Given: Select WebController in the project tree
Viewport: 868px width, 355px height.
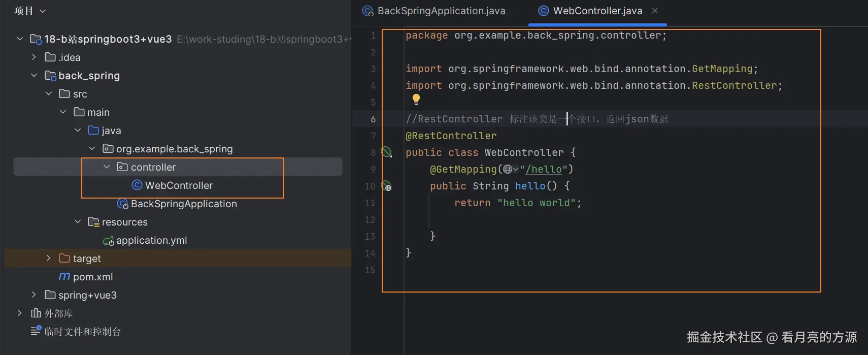Looking at the screenshot, I should (x=178, y=185).
